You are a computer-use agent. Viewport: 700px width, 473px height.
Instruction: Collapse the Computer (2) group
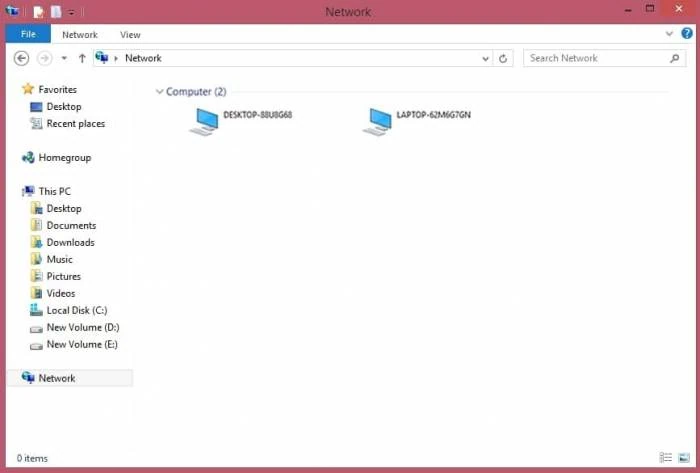pos(159,91)
